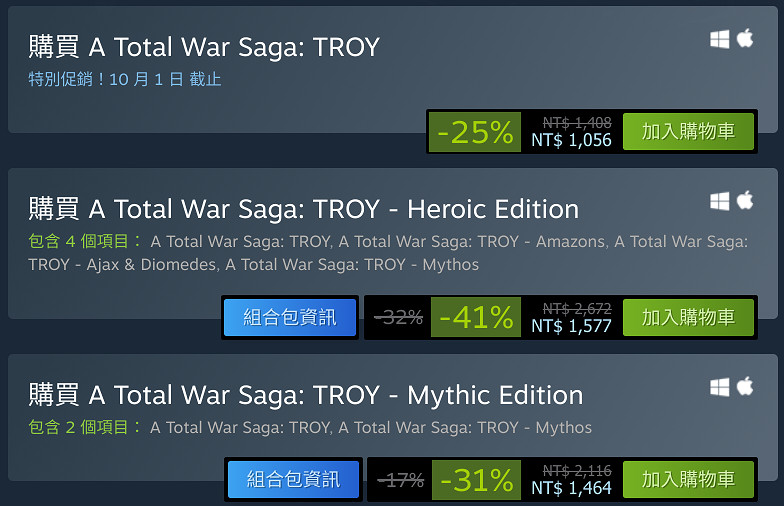Click the Mythic Edition purchase title
This screenshot has height=506, width=784.
pos(306,395)
